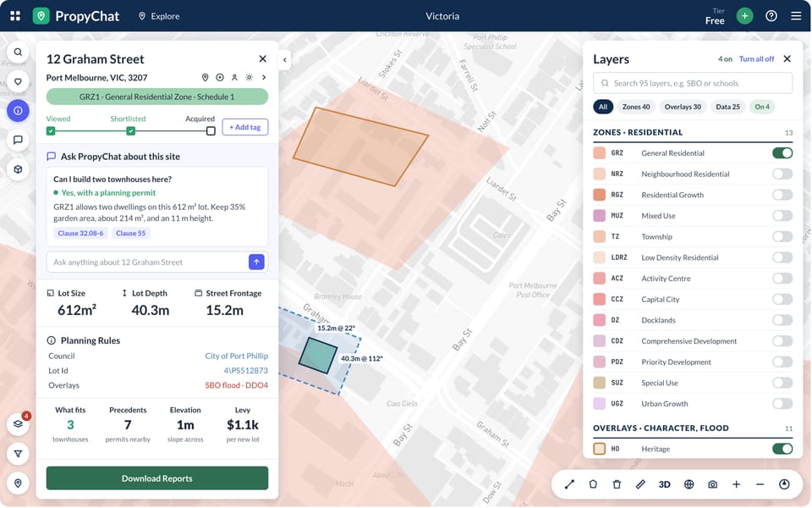This screenshot has height=508, width=812.
Task: Select the info sidebar icon
Action: 18,110
